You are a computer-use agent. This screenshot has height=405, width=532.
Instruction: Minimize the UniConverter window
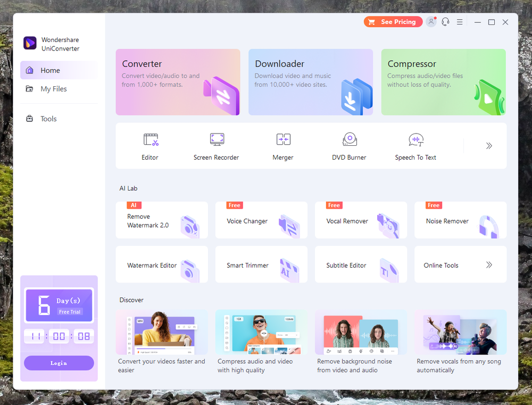click(x=477, y=22)
